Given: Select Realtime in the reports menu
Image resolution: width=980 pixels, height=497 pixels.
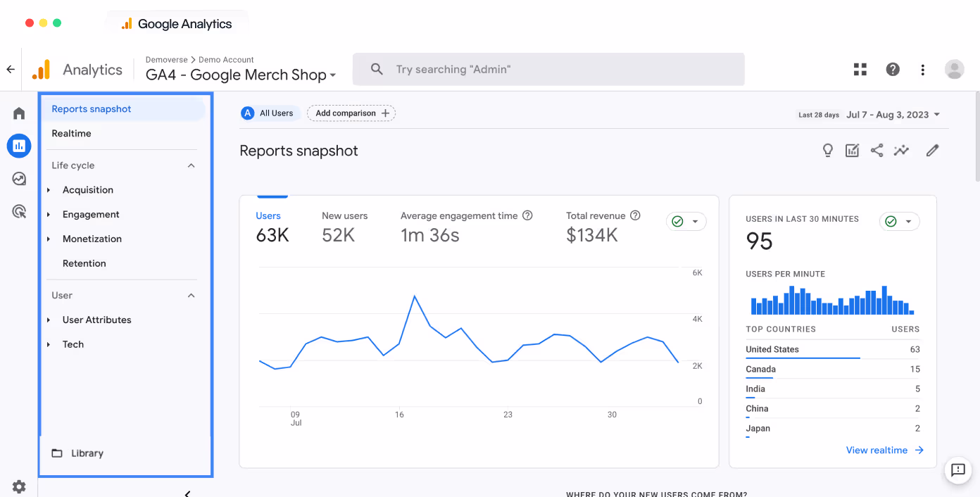Looking at the screenshot, I should 71,134.
